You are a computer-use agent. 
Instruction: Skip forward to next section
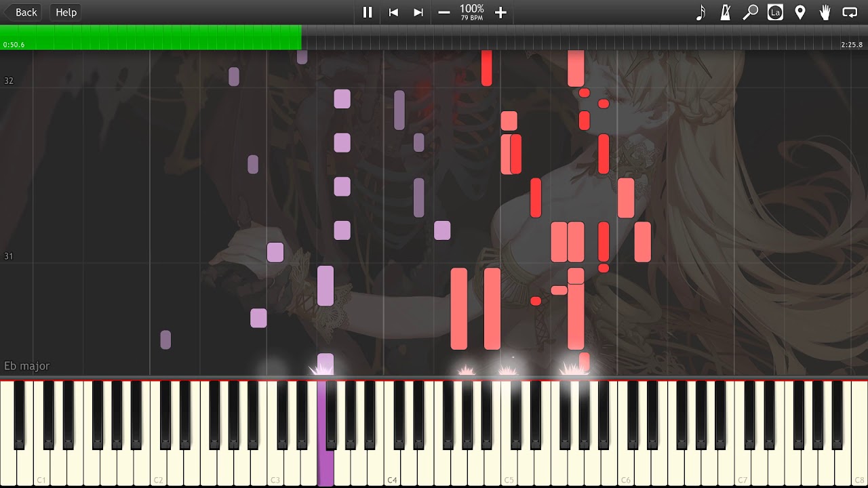418,12
